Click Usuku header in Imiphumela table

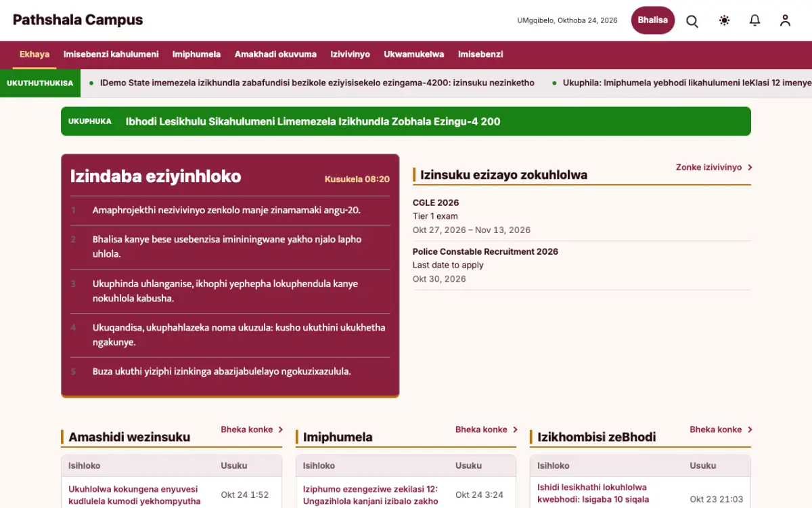468,465
